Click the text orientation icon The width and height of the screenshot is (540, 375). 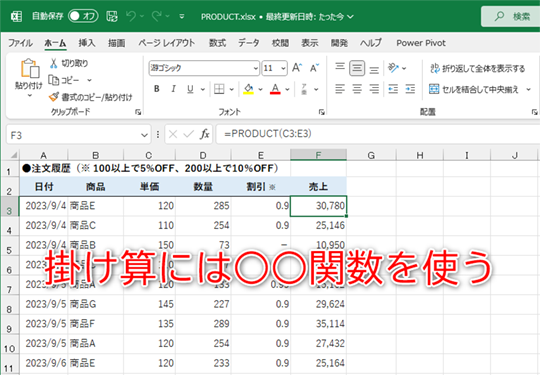point(393,68)
